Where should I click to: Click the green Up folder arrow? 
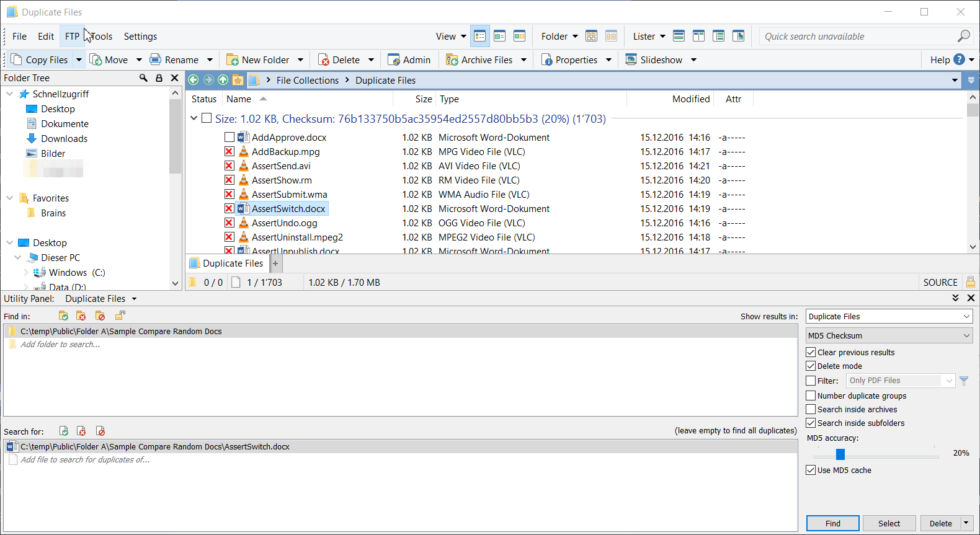pyautogui.click(x=223, y=79)
